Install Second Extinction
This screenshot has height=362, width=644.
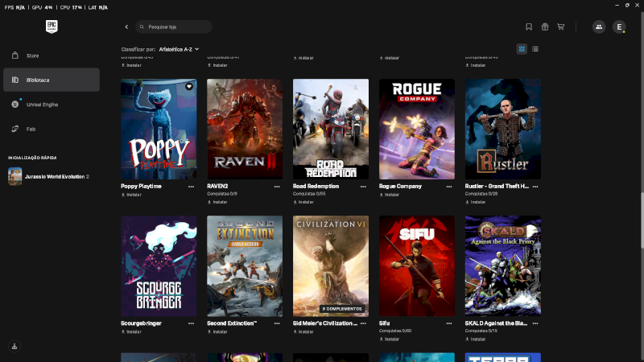[217, 332]
